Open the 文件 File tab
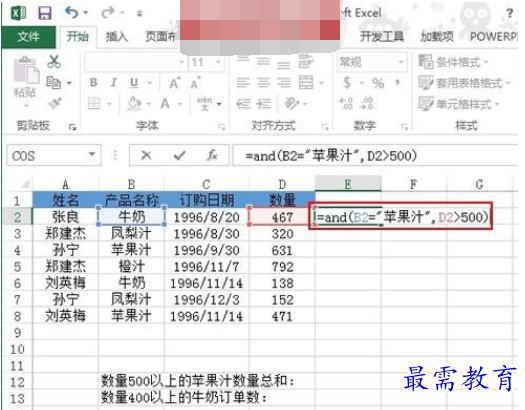 pyautogui.click(x=28, y=37)
